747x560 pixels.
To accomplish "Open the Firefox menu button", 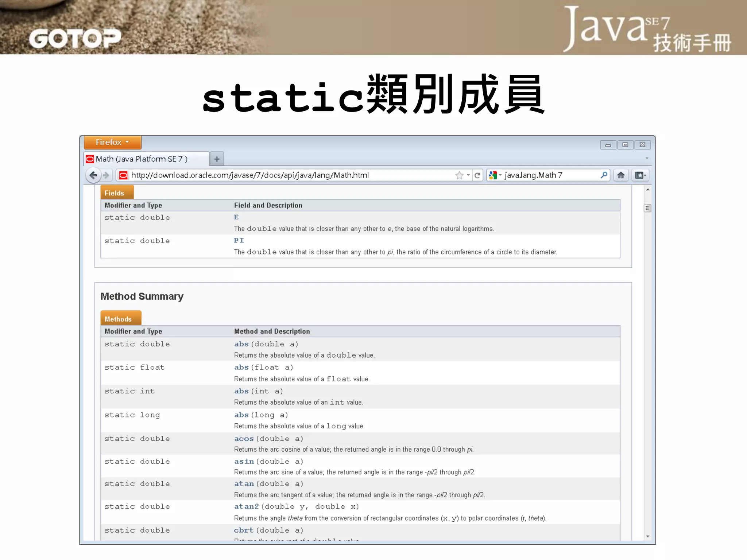I will pyautogui.click(x=112, y=142).
